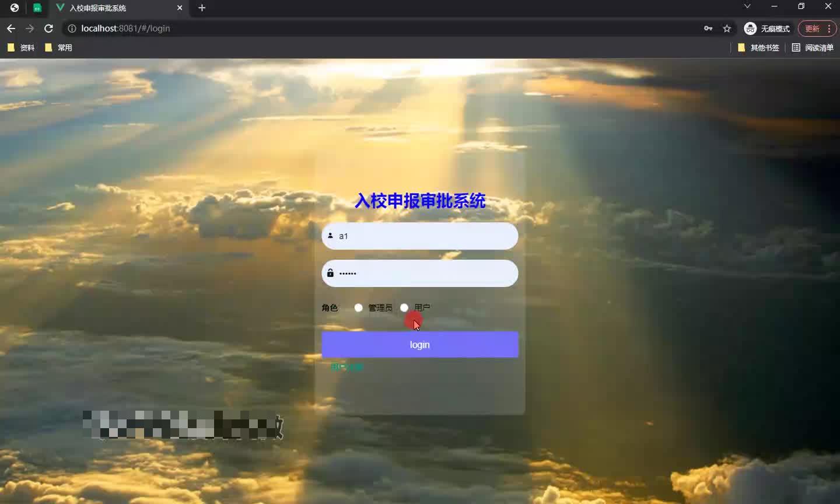This screenshot has width=840, height=504.
Task: Open the pinned green tab
Action: click(37, 8)
